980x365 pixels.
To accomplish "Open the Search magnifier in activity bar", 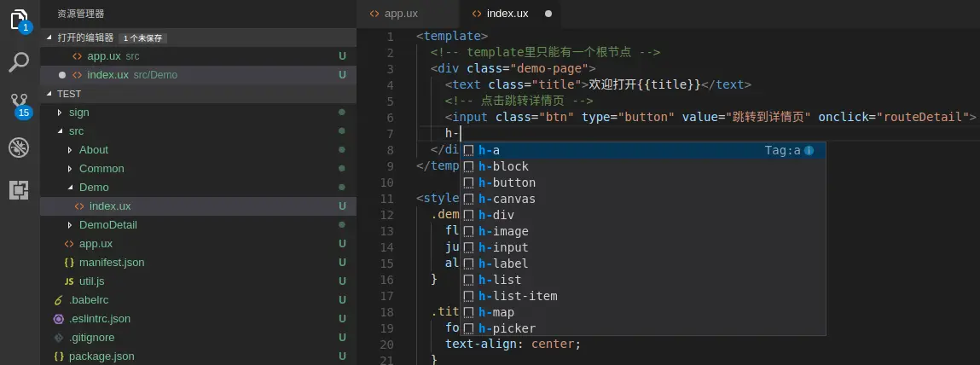I will coord(20,62).
